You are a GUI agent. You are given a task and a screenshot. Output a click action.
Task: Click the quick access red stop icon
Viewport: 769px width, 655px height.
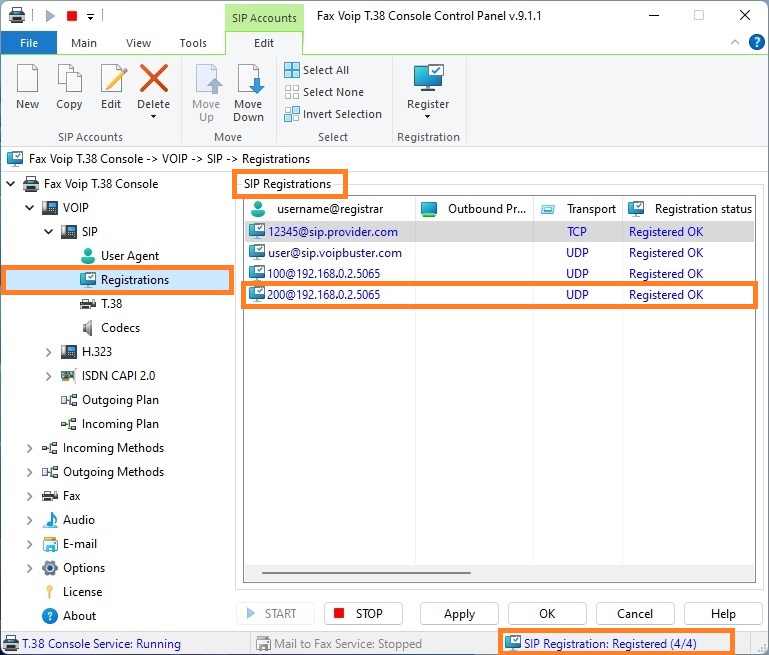(72, 16)
